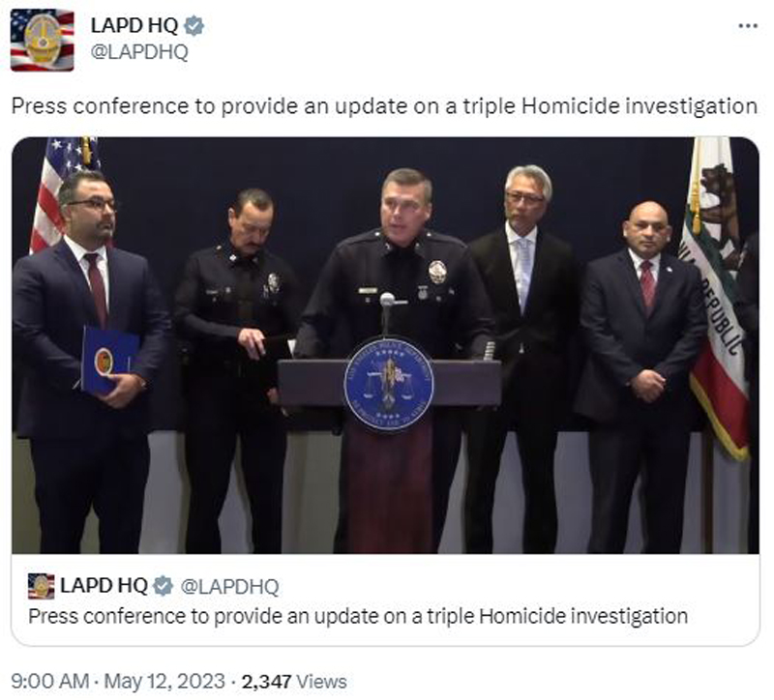Open the @LAPDHQ handle at top
774x700 pixels.
(139, 51)
